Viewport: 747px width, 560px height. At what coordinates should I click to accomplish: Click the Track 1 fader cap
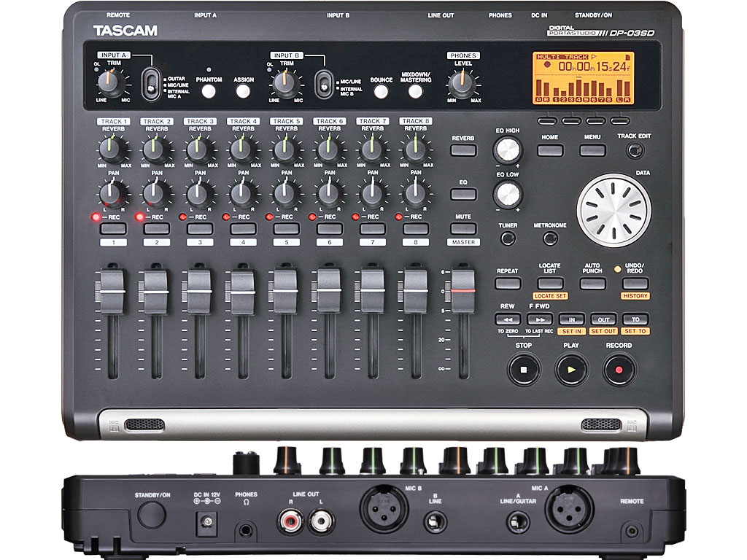(112, 291)
